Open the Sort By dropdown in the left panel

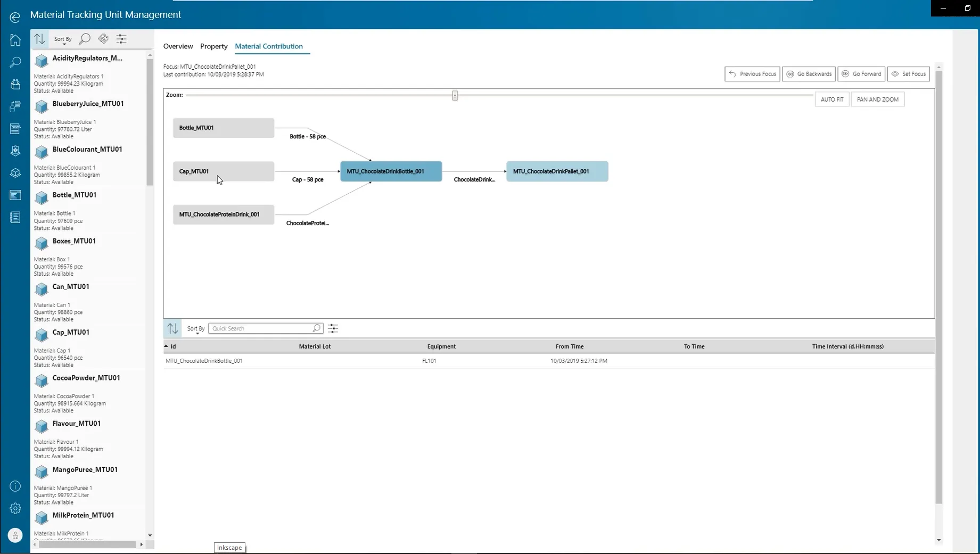62,38
